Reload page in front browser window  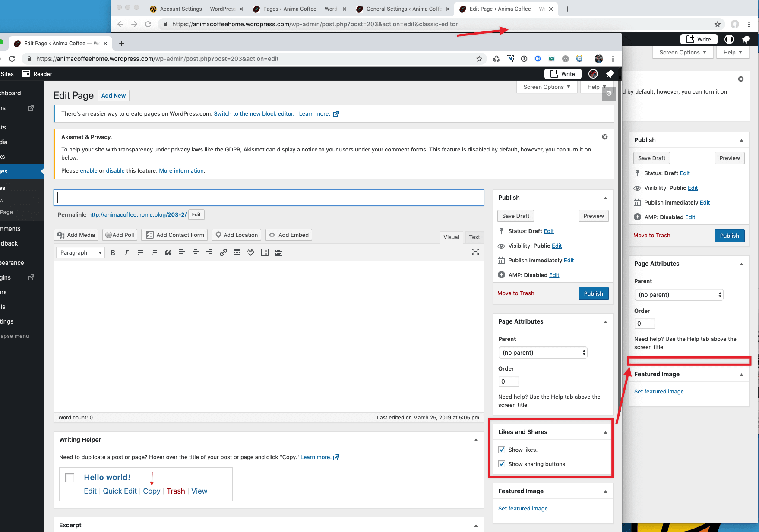12,59
